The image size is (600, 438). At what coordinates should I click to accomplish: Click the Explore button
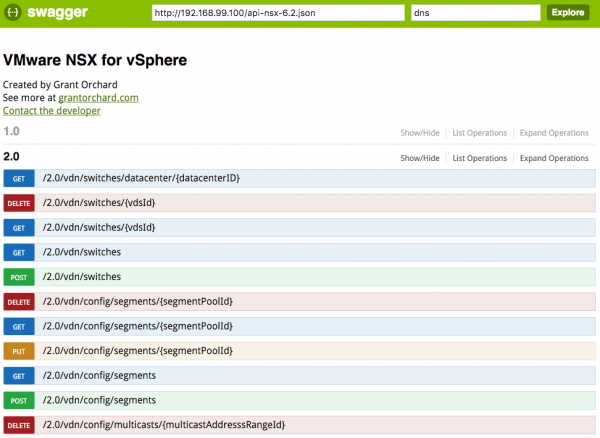point(568,13)
